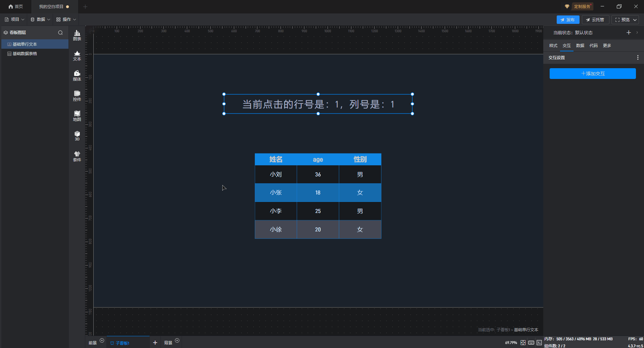Click the fit-to-screen icon in status bar
This screenshot has height=348, width=644.
tap(523, 343)
